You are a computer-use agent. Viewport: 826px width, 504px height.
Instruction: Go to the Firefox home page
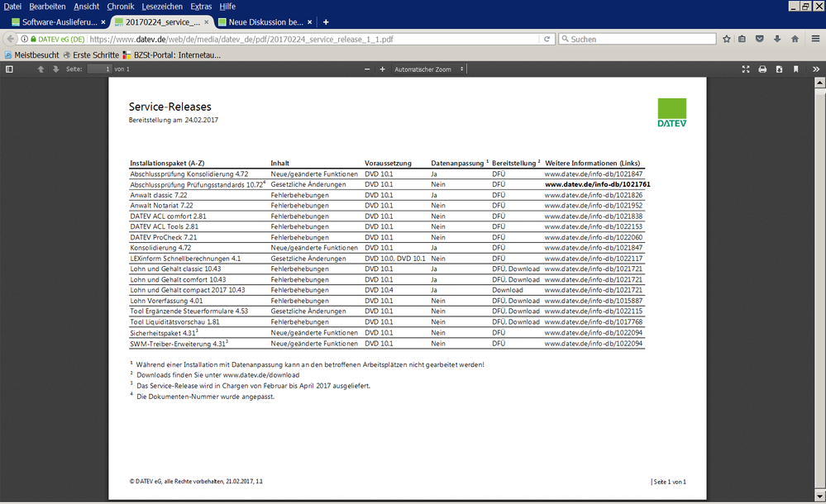[795, 39]
